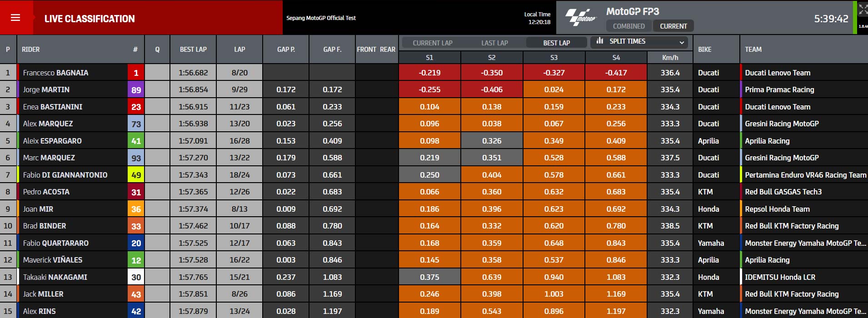Click Red Bull GASGAS Tech3 team
This screenshot has height=318, width=868.
783,192
